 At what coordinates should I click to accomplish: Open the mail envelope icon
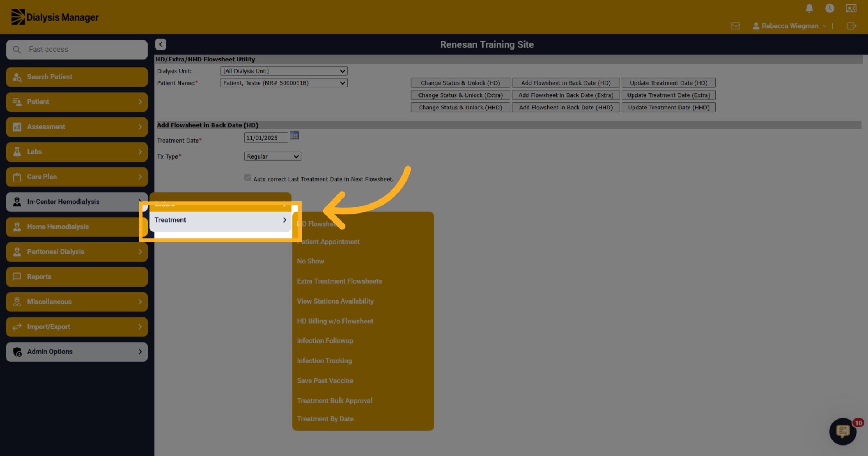[x=735, y=26]
